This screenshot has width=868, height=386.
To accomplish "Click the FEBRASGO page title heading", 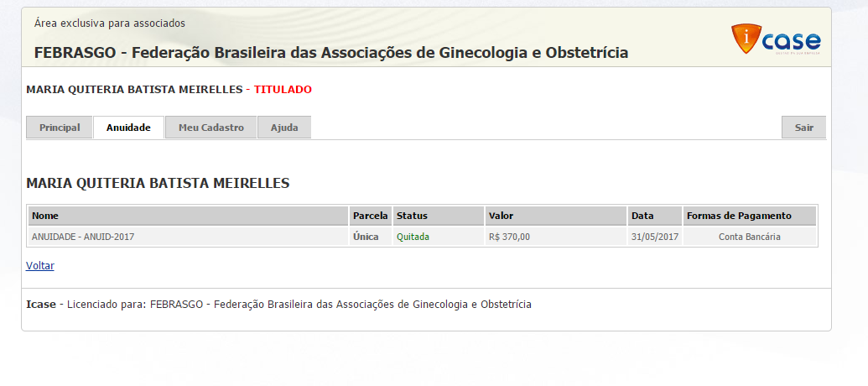I will [x=330, y=53].
